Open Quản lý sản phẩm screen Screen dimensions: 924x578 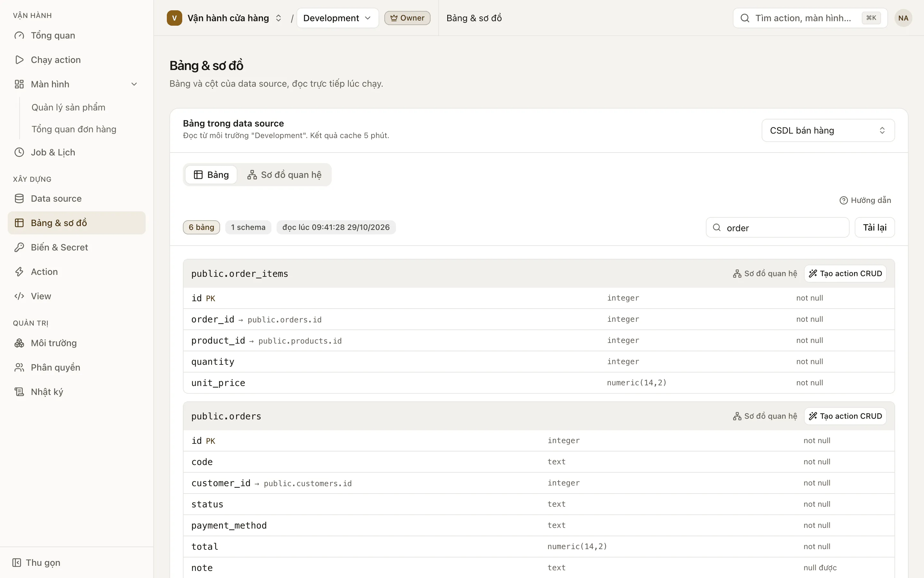pyautogui.click(x=68, y=108)
